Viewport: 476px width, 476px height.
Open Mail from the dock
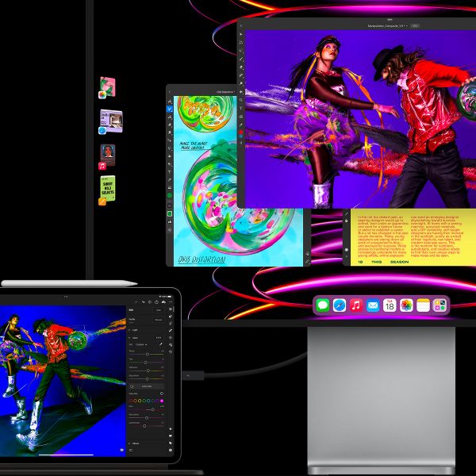click(x=373, y=305)
